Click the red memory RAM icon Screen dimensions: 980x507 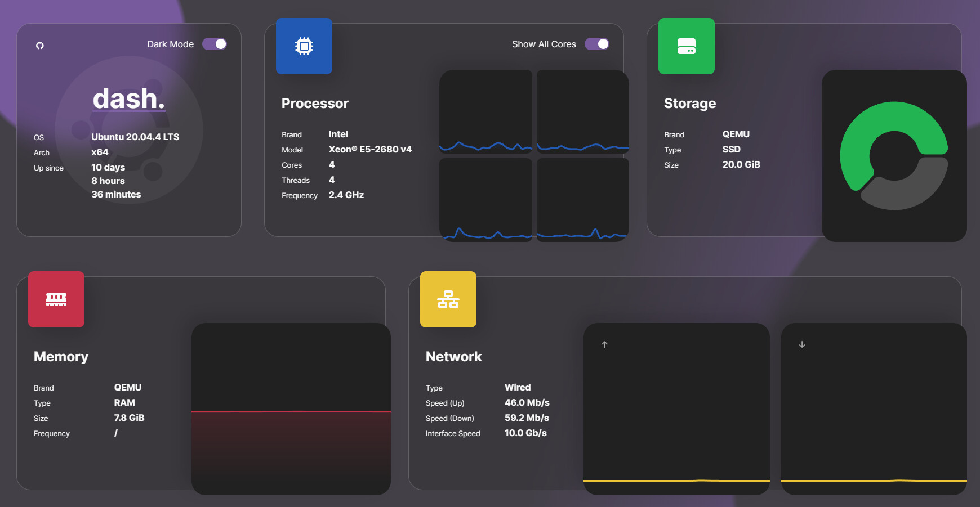[56, 299]
